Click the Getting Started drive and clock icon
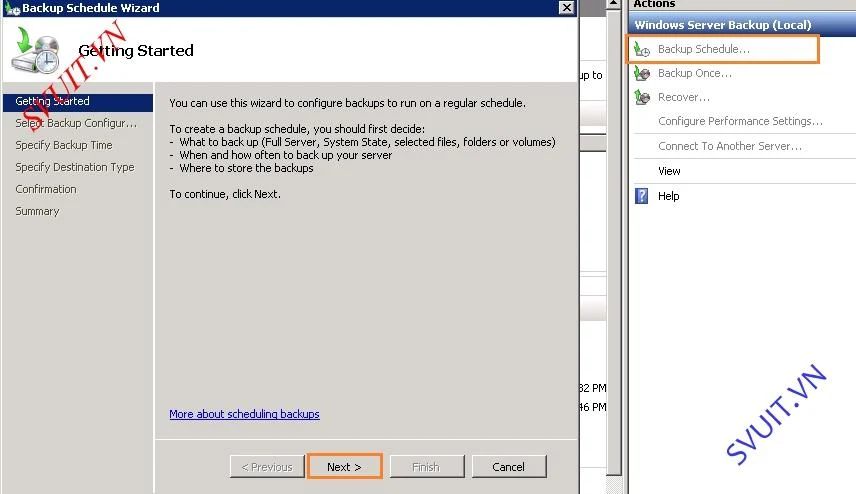 (x=35, y=50)
